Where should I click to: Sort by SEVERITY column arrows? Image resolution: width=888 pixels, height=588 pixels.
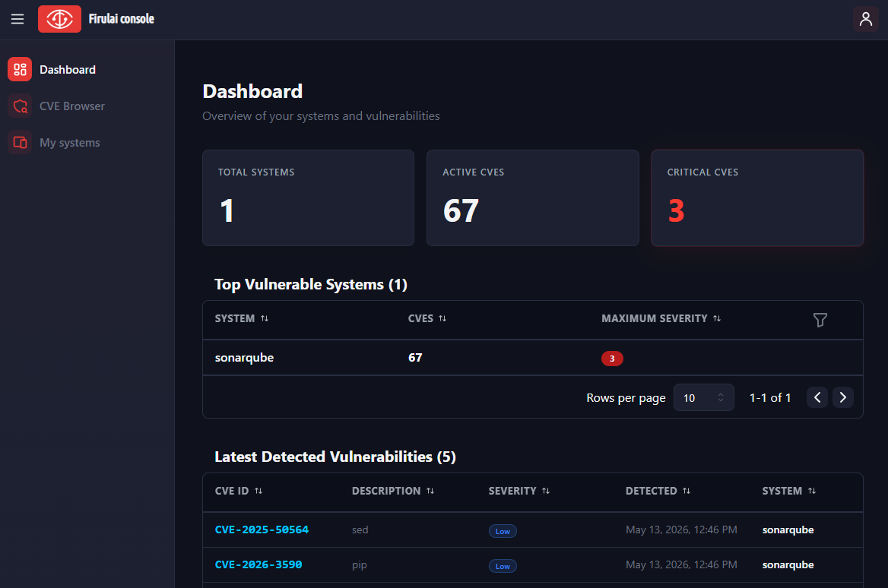pos(545,491)
